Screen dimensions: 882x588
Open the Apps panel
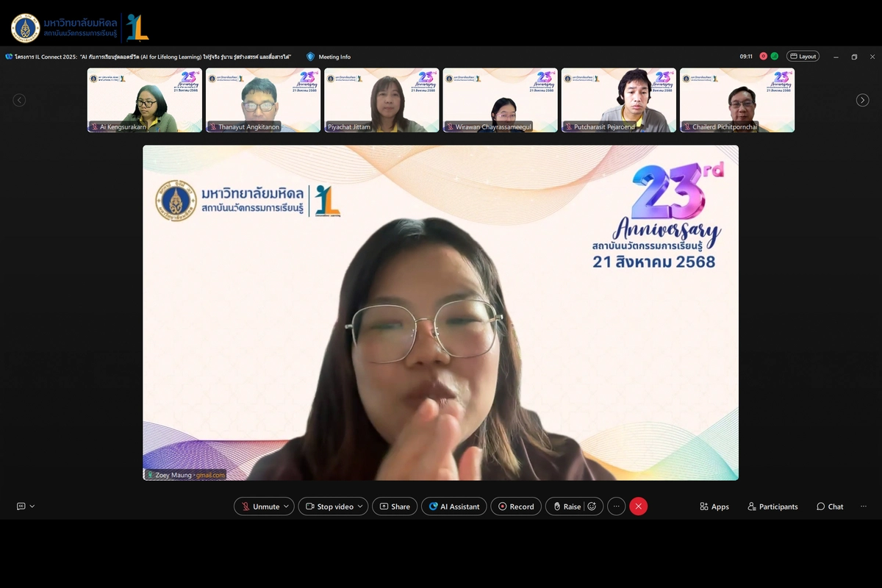(714, 506)
